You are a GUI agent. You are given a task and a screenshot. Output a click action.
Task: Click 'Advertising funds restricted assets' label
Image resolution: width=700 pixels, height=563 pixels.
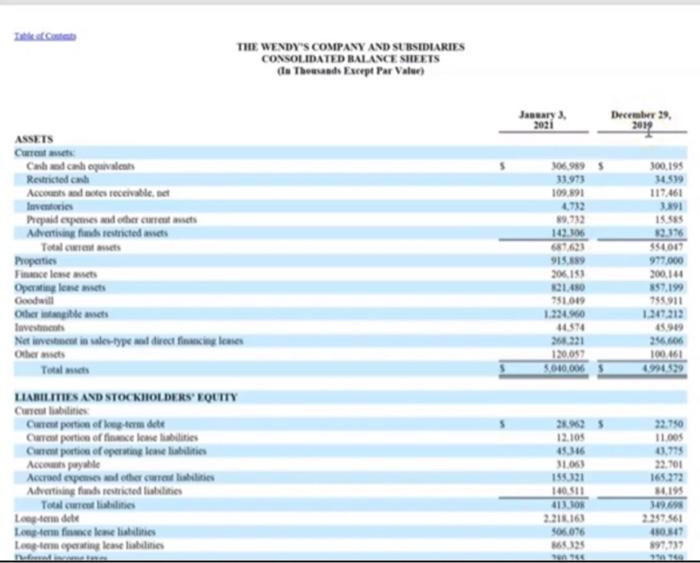tap(97, 233)
